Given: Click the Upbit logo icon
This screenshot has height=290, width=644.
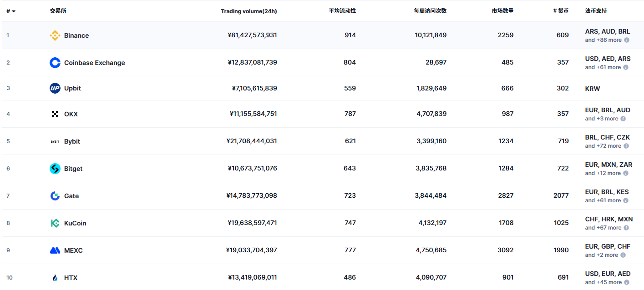Looking at the screenshot, I should tap(55, 88).
